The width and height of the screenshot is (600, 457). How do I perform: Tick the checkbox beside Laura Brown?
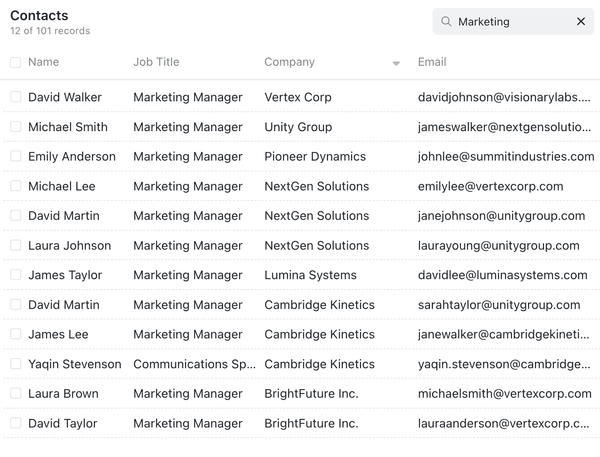click(15, 393)
